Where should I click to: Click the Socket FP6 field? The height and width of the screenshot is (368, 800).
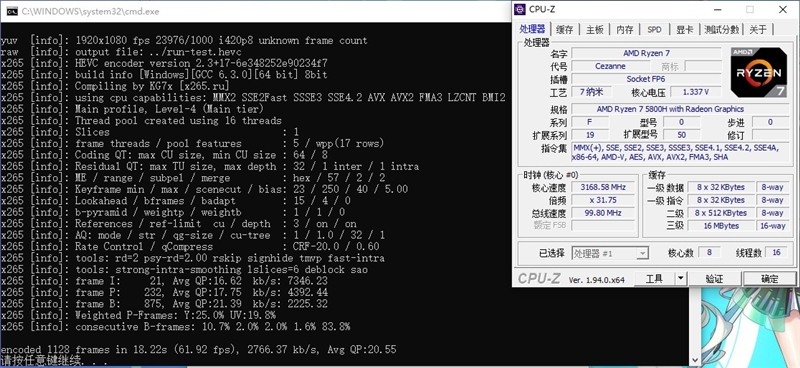tap(646, 79)
